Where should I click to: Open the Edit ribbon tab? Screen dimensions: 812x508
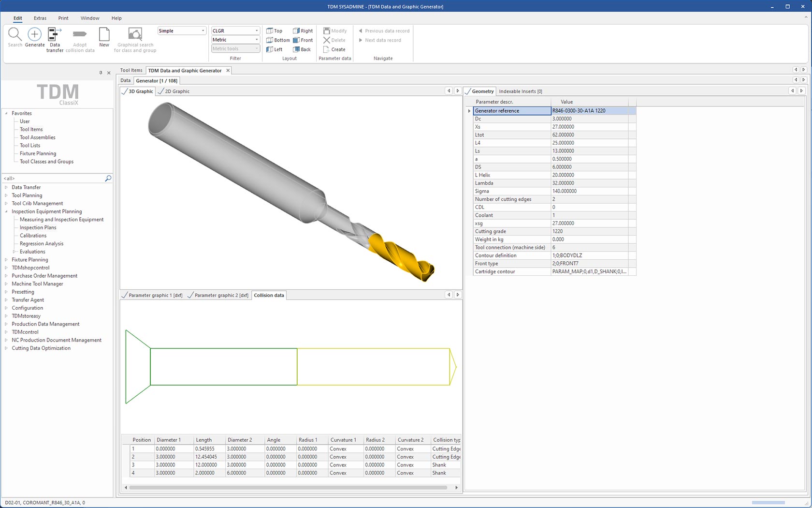(18, 18)
